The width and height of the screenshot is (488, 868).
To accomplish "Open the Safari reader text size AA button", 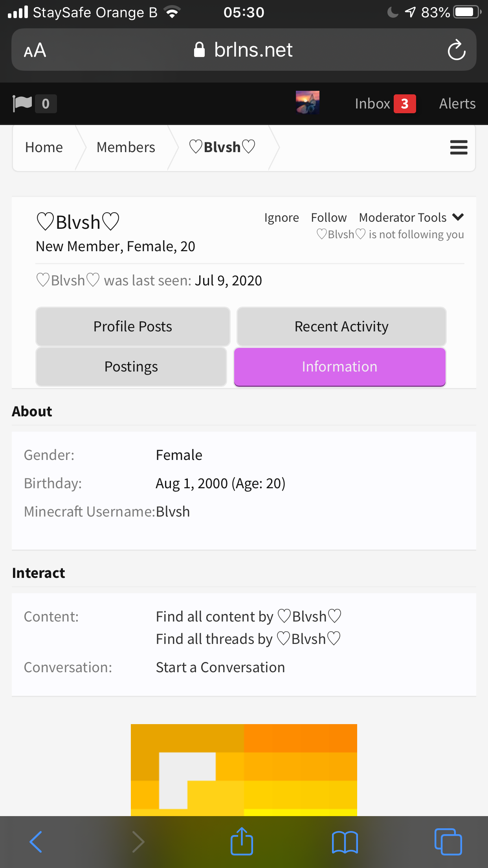I will coord(35,50).
